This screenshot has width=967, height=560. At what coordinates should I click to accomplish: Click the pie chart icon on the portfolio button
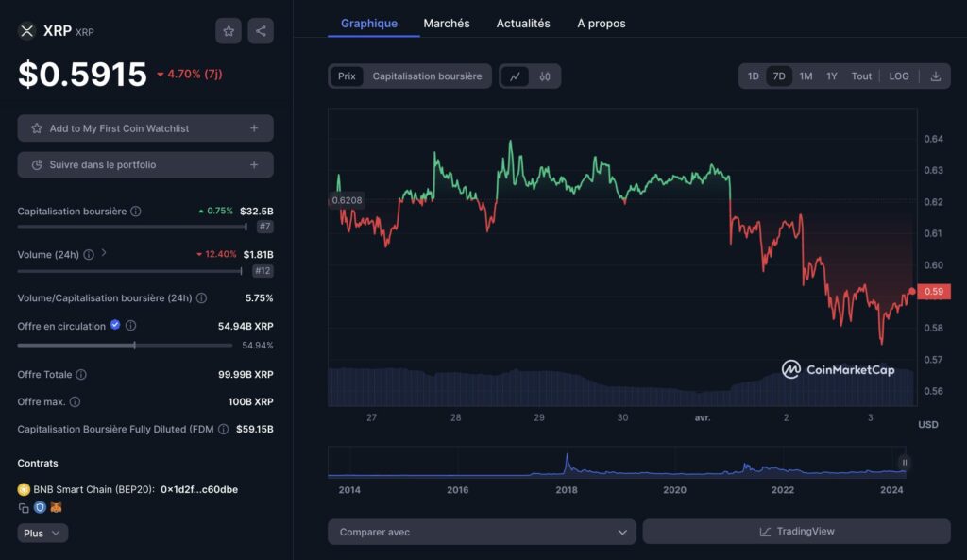tap(37, 164)
